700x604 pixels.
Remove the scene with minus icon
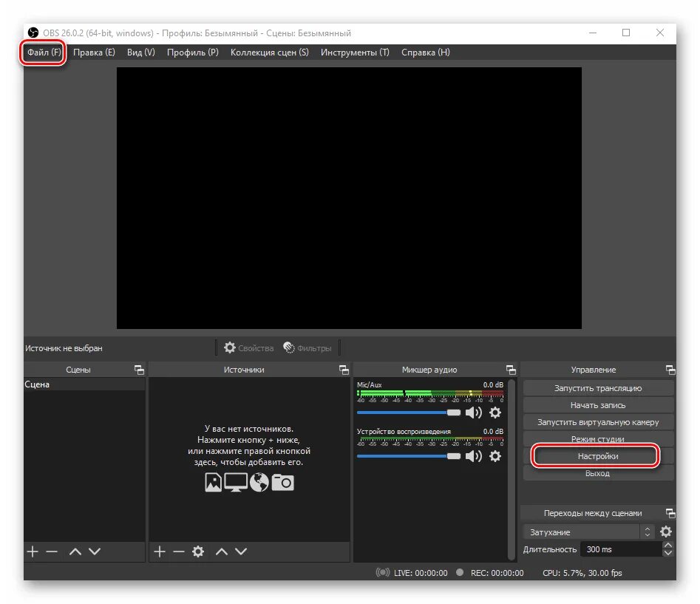52,552
